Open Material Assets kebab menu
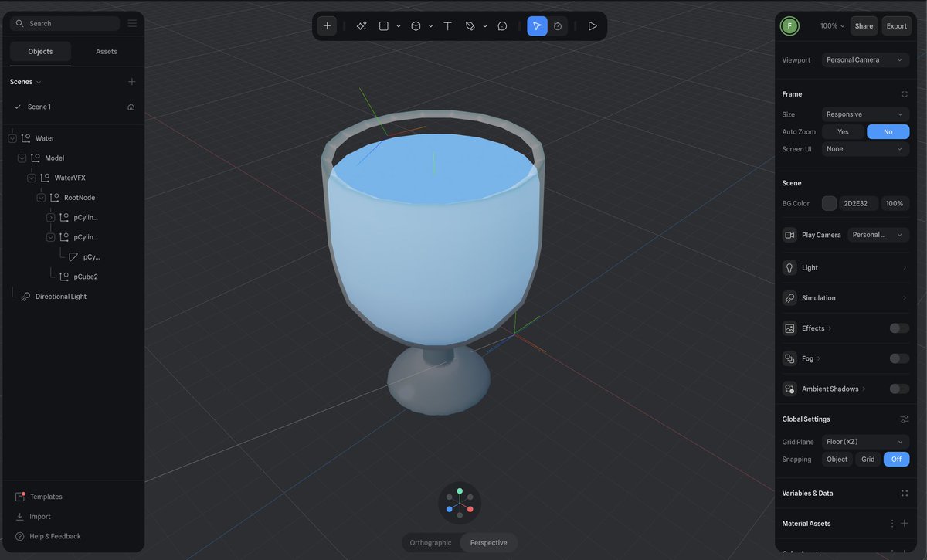927x560 pixels. [x=892, y=524]
